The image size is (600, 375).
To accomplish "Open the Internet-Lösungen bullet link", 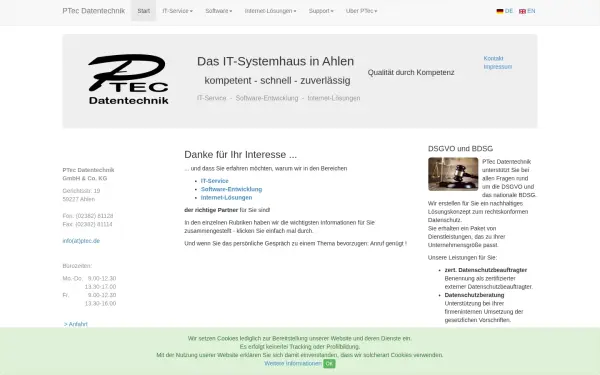I will (x=227, y=197).
